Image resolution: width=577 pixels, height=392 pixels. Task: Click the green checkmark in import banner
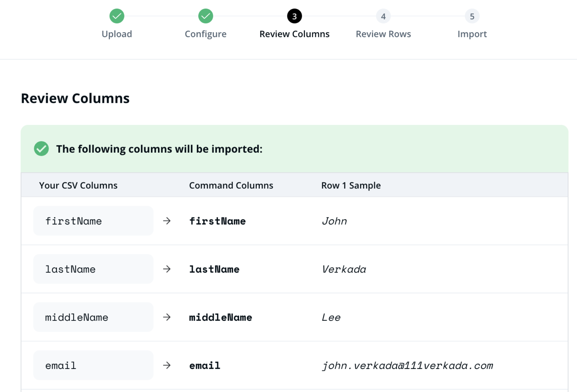[42, 149]
